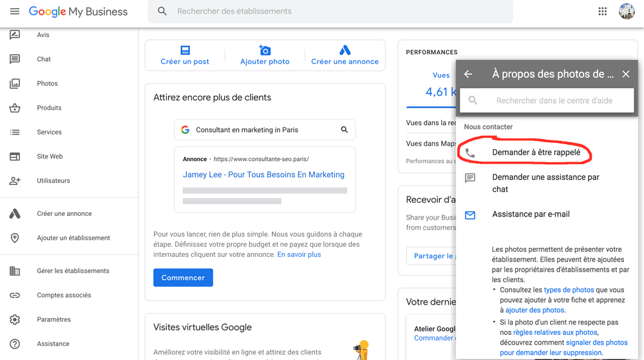Click the Créer un post label
The height and width of the screenshot is (360, 644).
(185, 62)
